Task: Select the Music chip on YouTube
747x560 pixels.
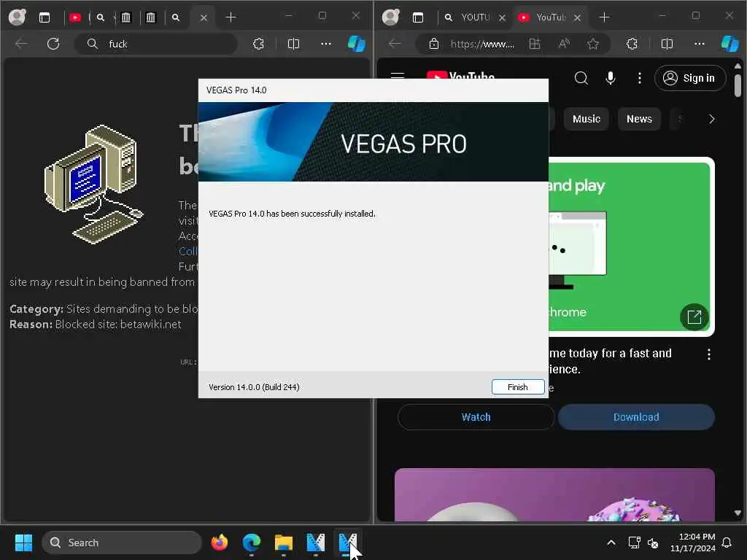Action: click(587, 119)
